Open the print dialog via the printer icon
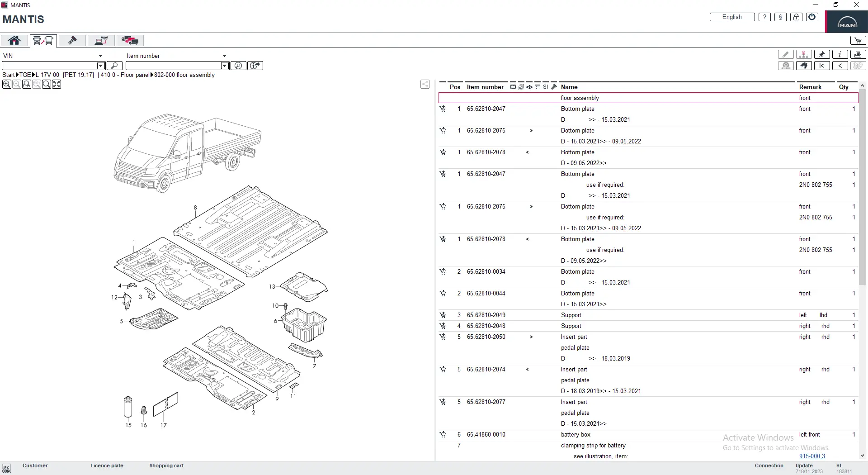This screenshot has height=475, width=868. click(858, 54)
